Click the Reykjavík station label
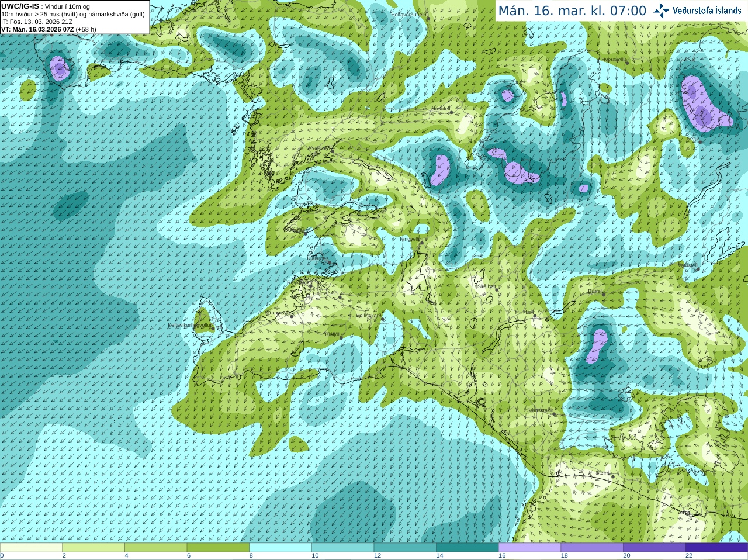748x560 pixels. click(300, 282)
